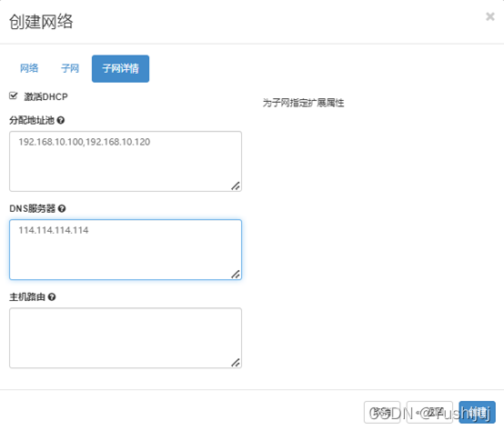Toggle the 激活DHCP checkbox
This screenshot has width=504, height=431.
[13, 95]
